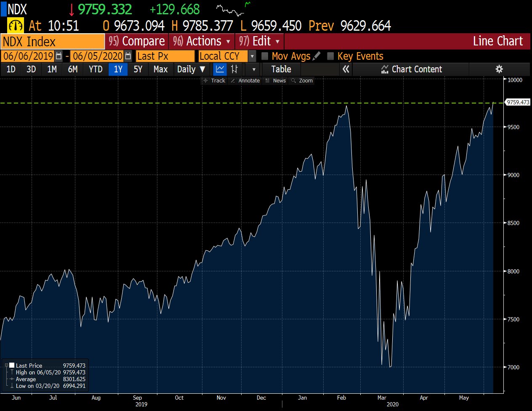Toggle the Last Price legend square
This screenshot has height=411, width=532.
click(x=12, y=366)
